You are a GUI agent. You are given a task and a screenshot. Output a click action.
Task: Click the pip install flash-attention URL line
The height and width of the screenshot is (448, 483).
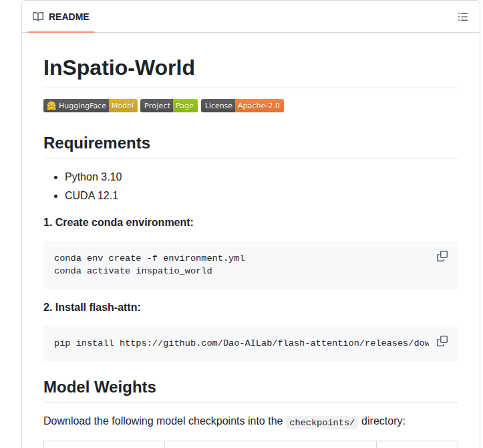coord(242,343)
